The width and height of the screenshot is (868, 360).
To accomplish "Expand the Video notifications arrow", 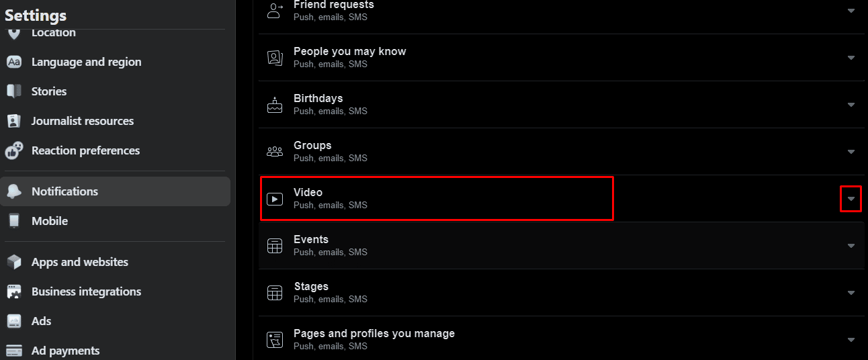I will pyautogui.click(x=851, y=199).
